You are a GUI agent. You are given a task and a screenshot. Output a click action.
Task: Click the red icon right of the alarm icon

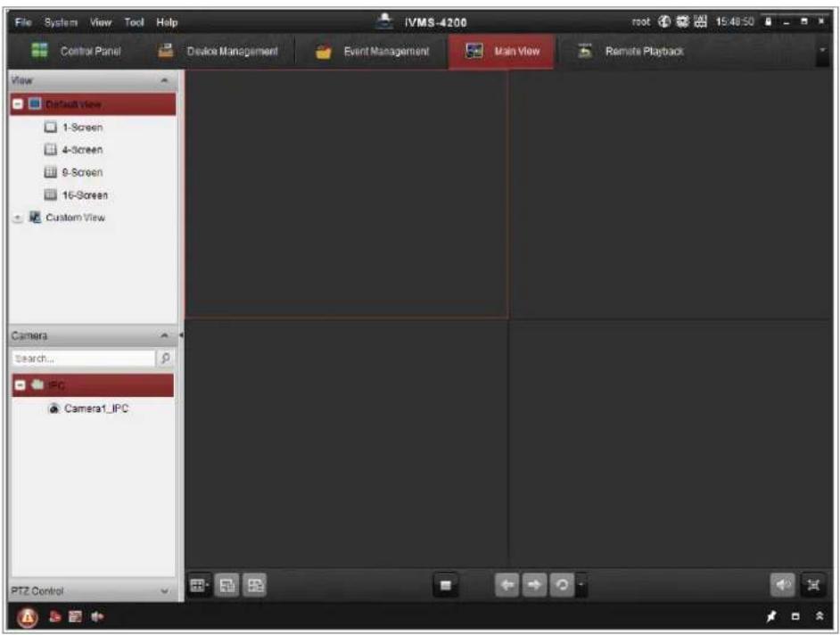click(54, 617)
